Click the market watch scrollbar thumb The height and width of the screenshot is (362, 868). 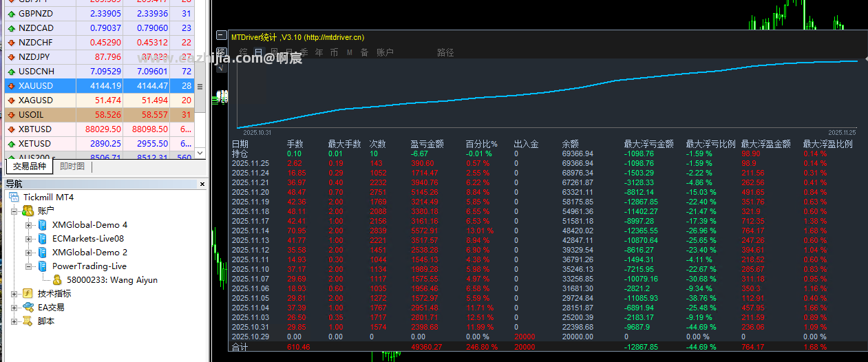(200, 87)
